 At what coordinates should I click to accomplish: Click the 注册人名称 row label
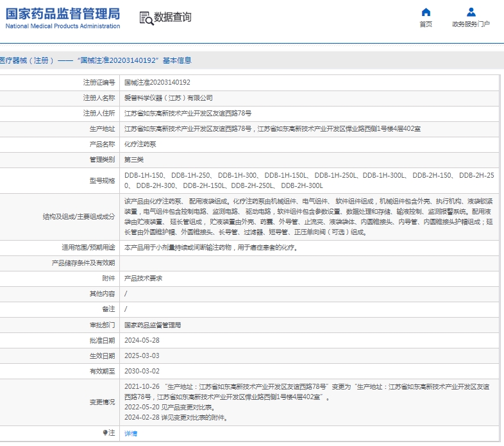99,98
